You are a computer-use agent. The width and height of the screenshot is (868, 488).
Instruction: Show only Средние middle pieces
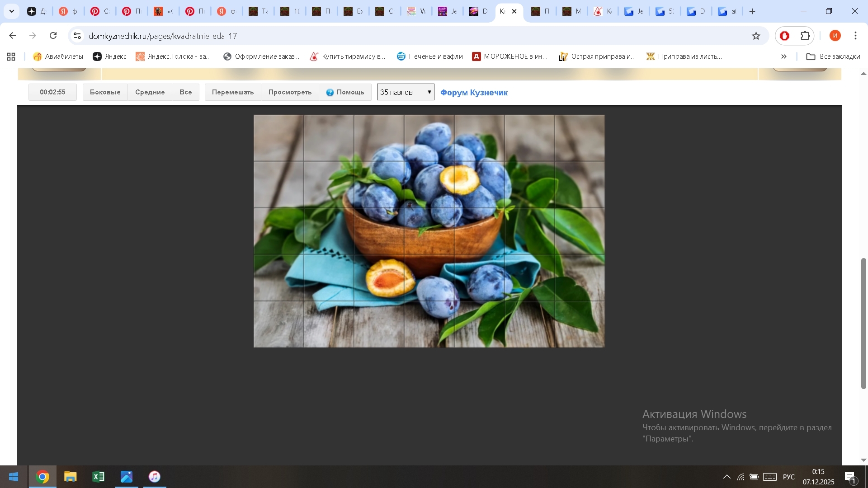point(150,92)
